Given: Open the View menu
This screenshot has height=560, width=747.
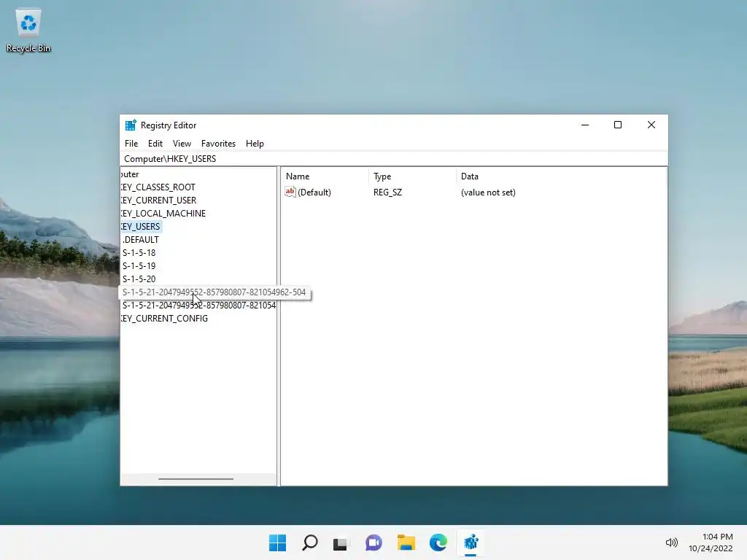Looking at the screenshot, I should [182, 144].
